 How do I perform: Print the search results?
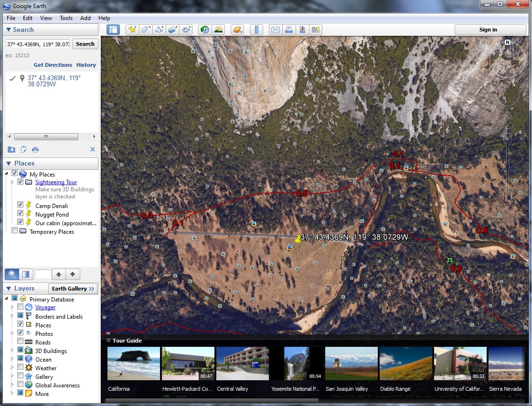click(35, 149)
